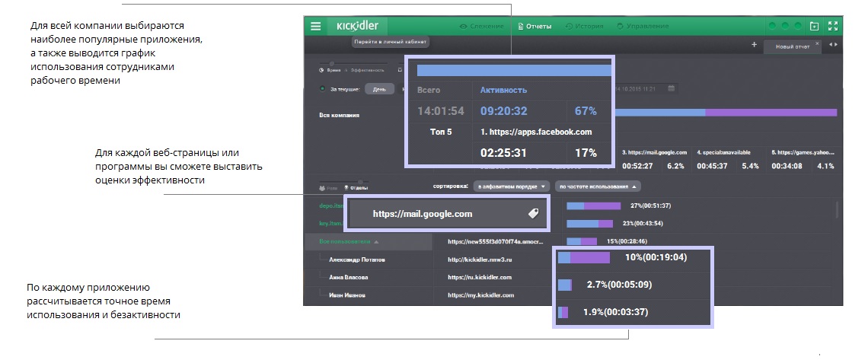Click the 5.4% percentage value
This screenshot has width=868, height=360.
click(750, 165)
